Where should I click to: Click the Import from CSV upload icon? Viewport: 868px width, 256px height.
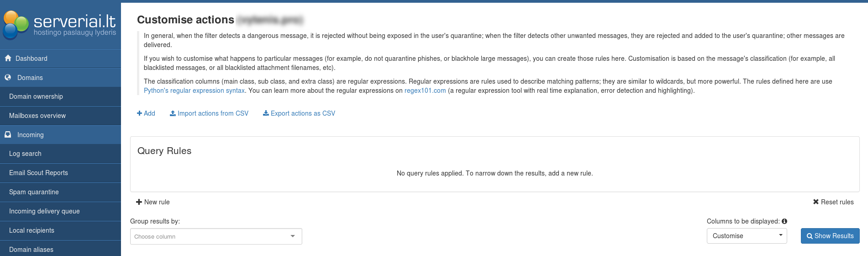coord(173,113)
